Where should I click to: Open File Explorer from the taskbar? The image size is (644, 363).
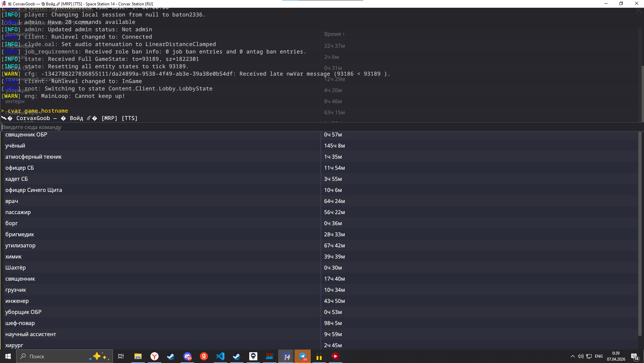pyautogui.click(x=138, y=356)
